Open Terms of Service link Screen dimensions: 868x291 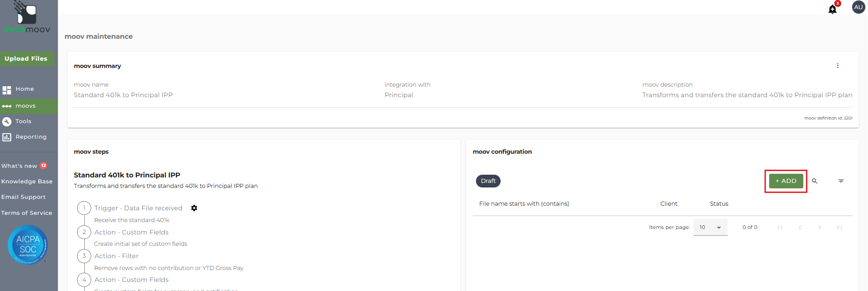(x=26, y=213)
